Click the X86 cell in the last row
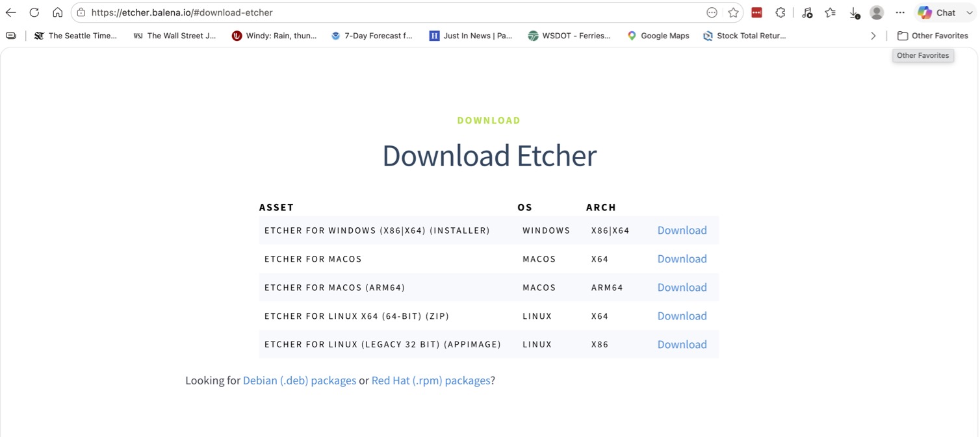Viewport: 980px width, 437px height. 600,345
